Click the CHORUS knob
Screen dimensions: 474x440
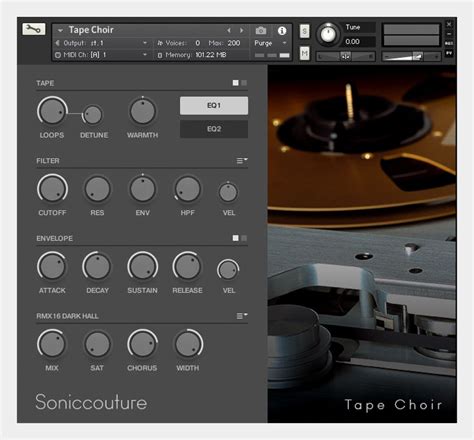point(142,344)
